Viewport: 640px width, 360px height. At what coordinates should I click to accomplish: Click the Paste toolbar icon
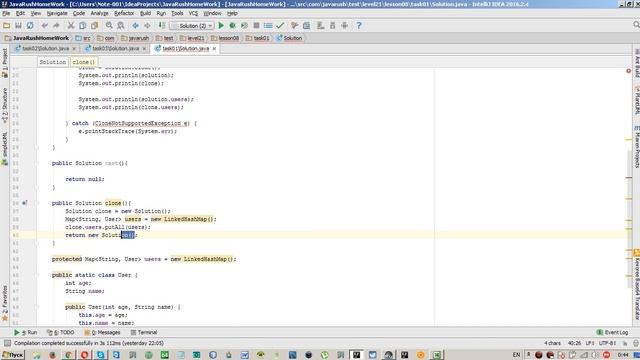94,25
